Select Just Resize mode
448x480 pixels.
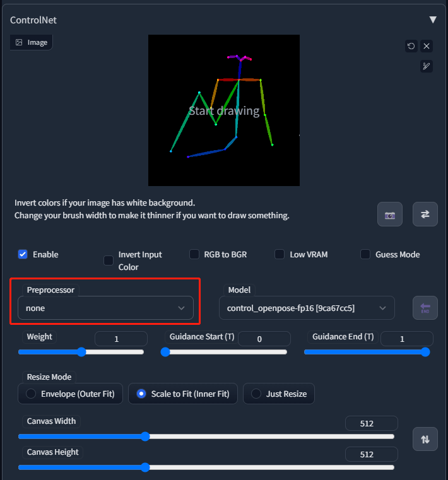click(279, 394)
